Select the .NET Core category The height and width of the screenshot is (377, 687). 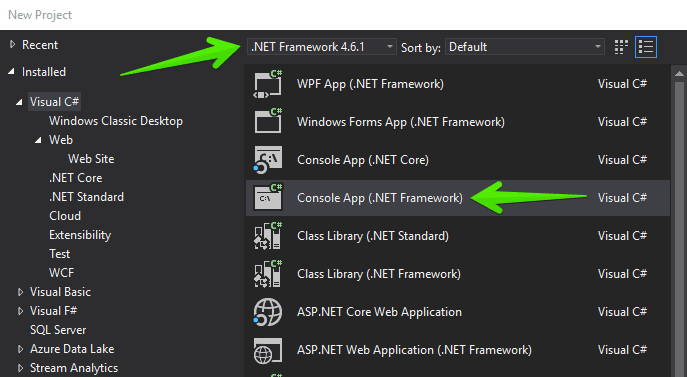75,178
